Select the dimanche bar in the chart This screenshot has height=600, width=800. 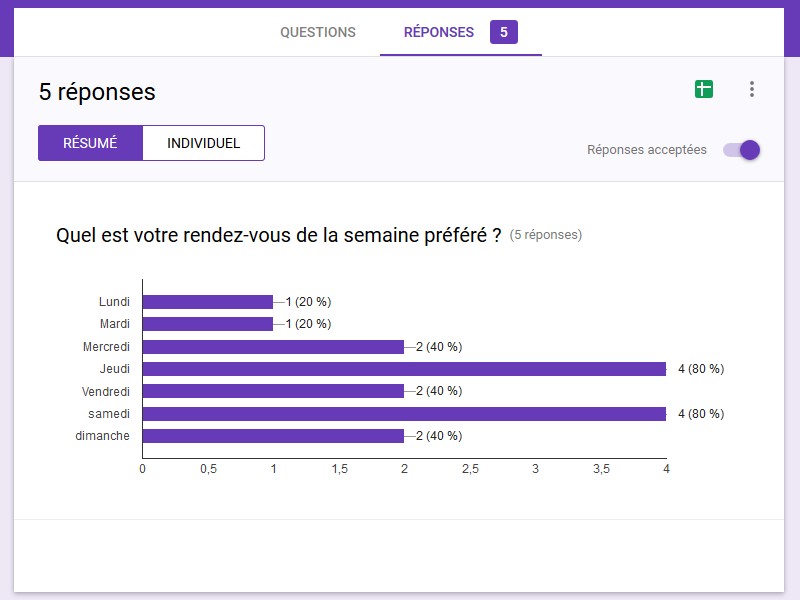273,436
